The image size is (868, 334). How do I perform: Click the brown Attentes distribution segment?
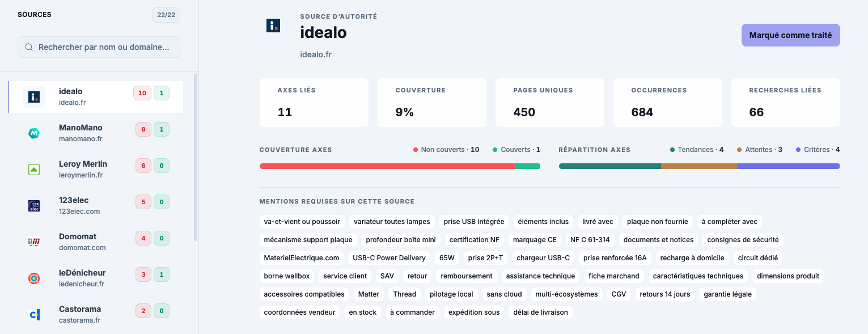(x=699, y=166)
